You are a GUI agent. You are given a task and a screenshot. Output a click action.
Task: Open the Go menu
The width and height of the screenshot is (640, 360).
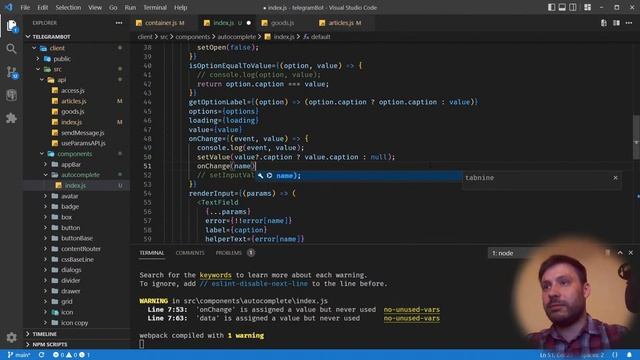pyautogui.click(x=113, y=7)
